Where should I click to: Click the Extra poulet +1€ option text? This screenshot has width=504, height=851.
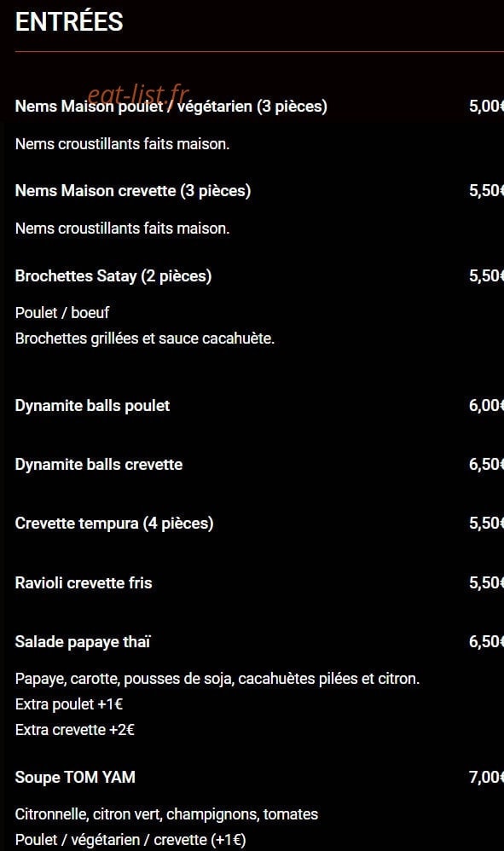coord(69,704)
